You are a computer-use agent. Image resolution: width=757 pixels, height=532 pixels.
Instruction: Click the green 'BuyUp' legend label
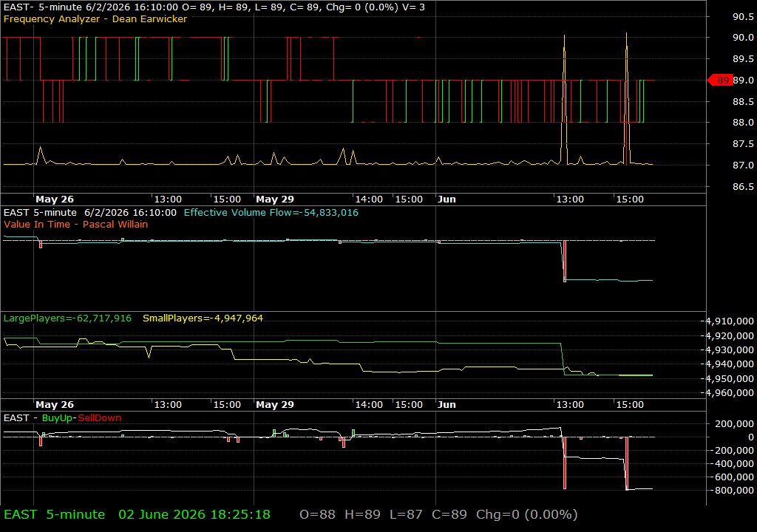(57, 418)
